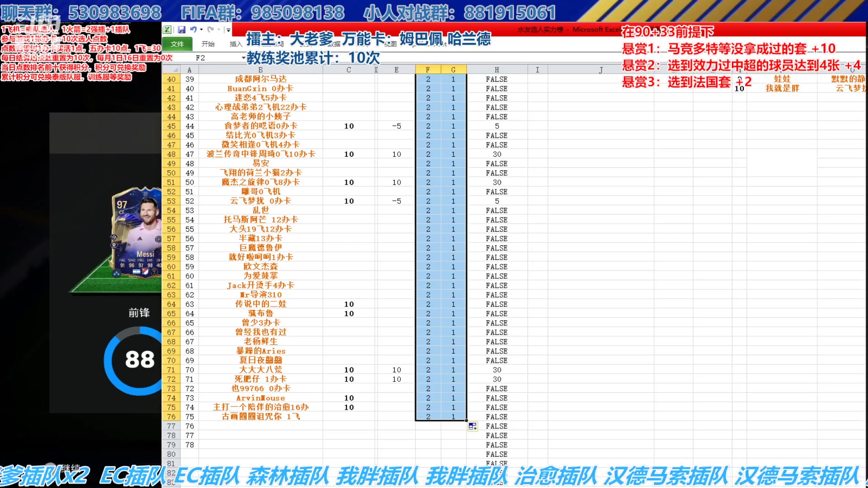Save the workbook with the floppy disk icon

tap(182, 30)
